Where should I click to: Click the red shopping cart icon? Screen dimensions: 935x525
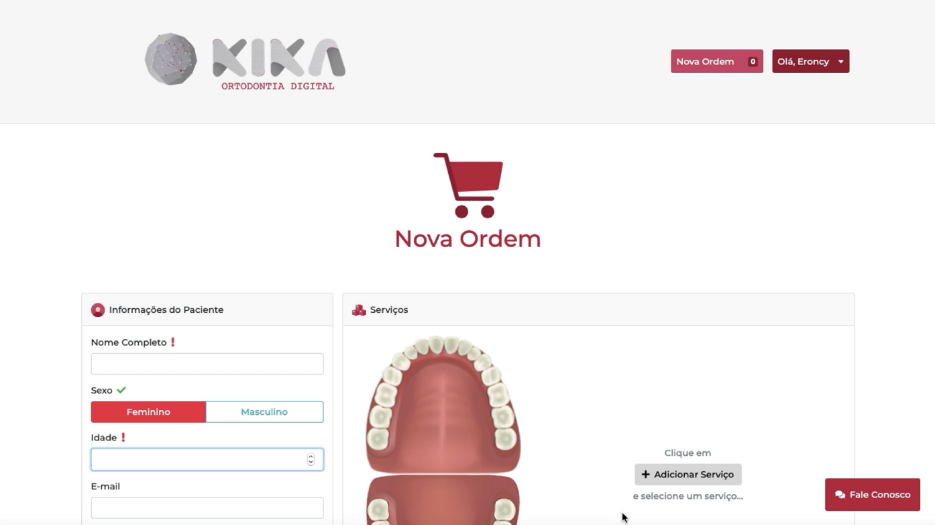(469, 185)
